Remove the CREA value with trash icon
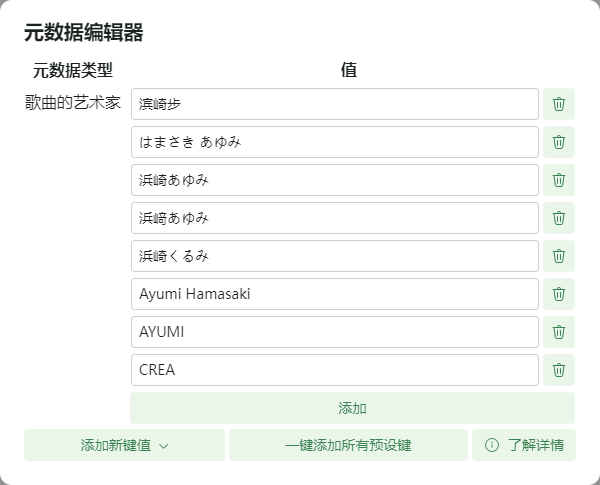This screenshot has width=600, height=485. pyautogui.click(x=559, y=370)
